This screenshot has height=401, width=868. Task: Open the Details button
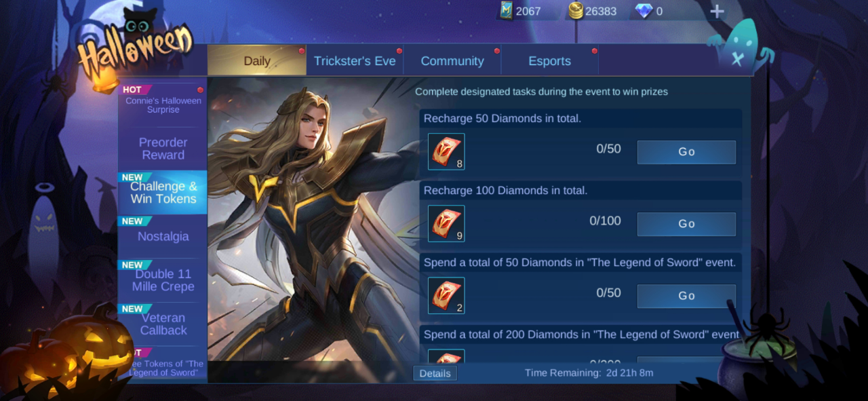[x=435, y=373]
